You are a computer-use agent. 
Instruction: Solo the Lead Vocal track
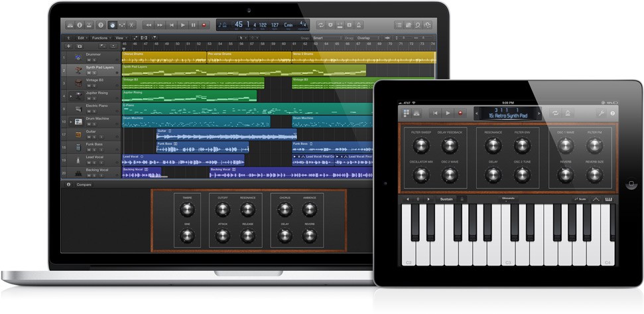(x=94, y=163)
